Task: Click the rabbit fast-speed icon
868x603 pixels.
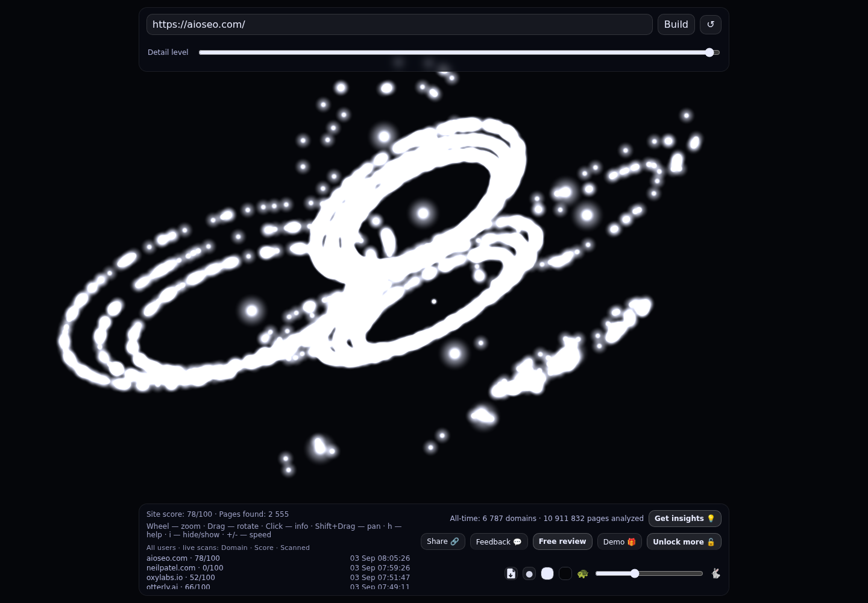Action: (715, 573)
